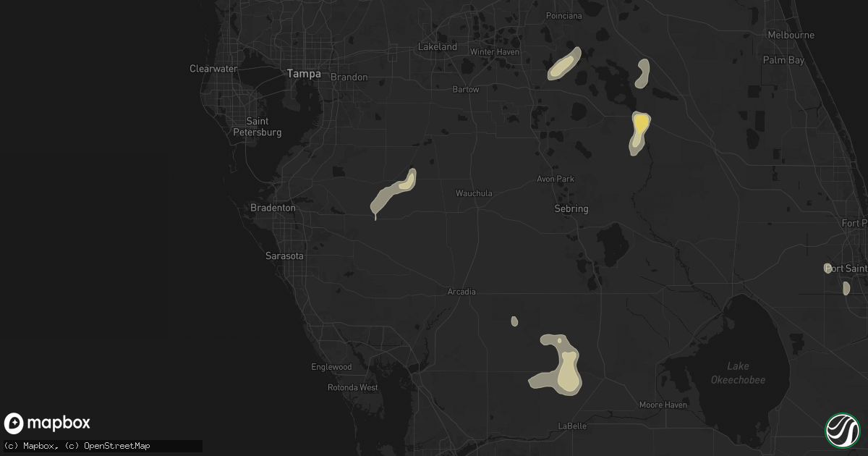868x456 pixels.
Task: Click the Lakeland label
Action: 438,46
